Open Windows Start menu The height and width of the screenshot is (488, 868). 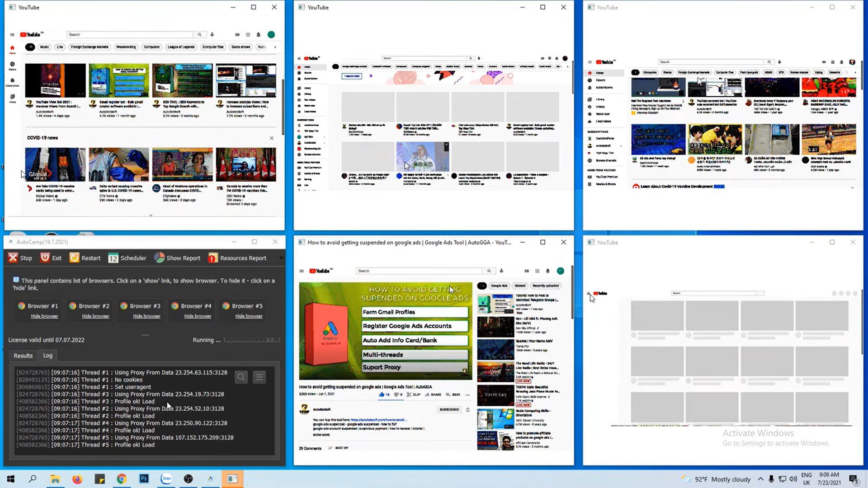pos(11,479)
